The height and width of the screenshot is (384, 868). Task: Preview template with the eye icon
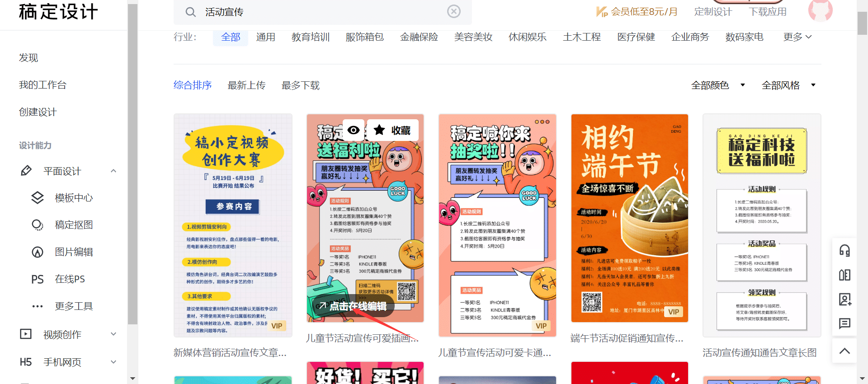pos(354,130)
